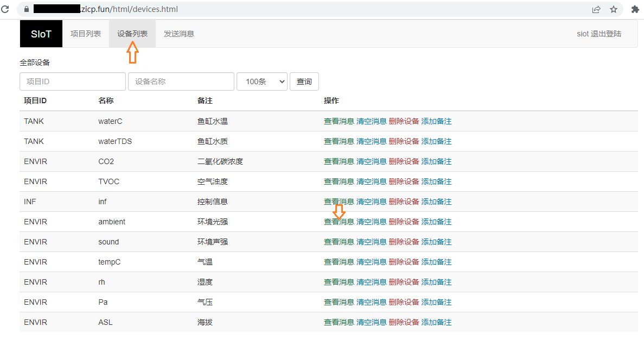The width and height of the screenshot is (644, 358).
Task: Select the 海拔 remark cell
Action: click(x=205, y=323)
